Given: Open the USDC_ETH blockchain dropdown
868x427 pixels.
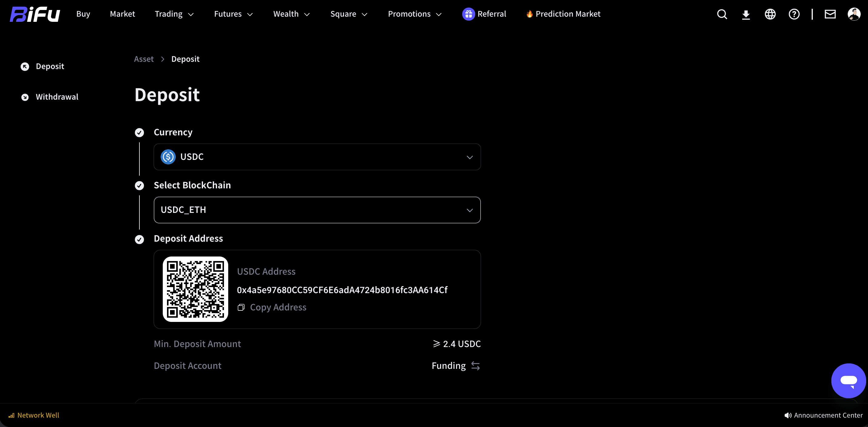Looking at the screenshot, I should pos(317,210).
